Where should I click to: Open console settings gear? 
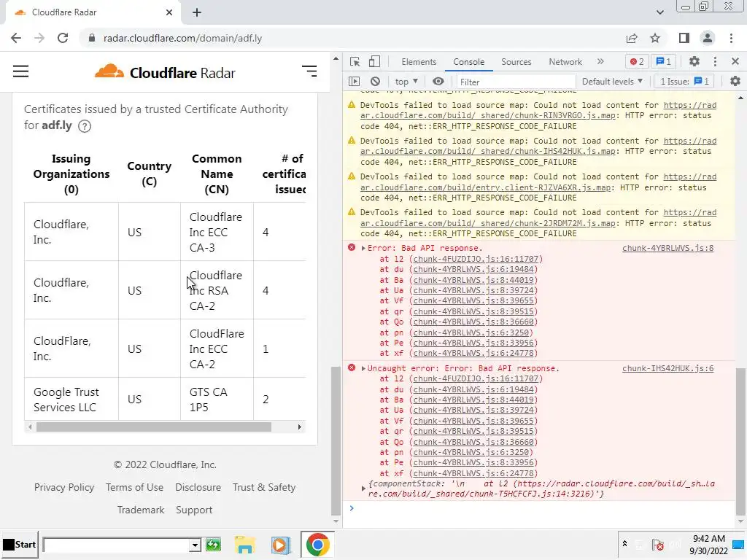click(735, 82)
